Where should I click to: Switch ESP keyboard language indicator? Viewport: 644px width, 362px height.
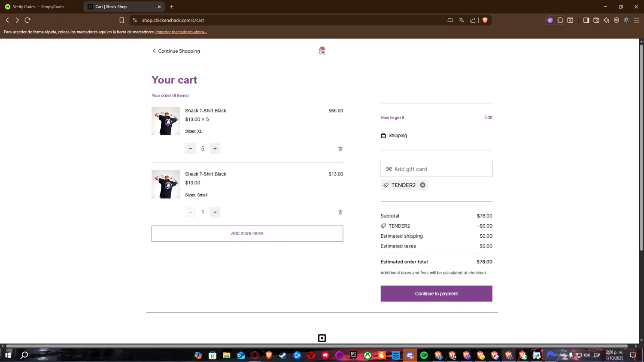click(x=597, y=355)
